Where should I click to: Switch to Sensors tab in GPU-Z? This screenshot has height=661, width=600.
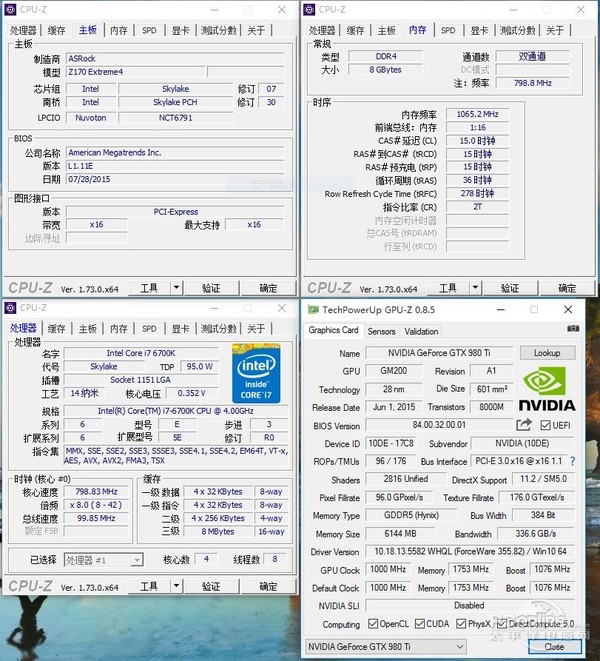pyautogui.click(x=381, y=331)
